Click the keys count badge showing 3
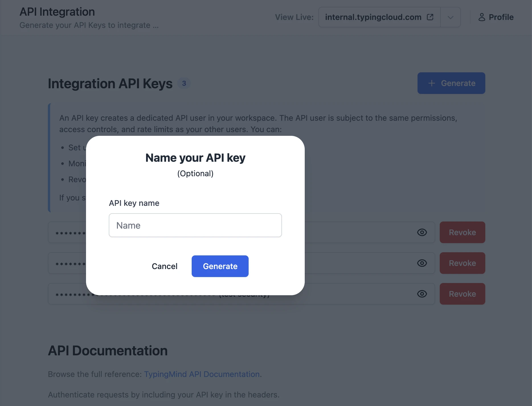The width and height of the screenshot is (532, 406). (184, 83)
